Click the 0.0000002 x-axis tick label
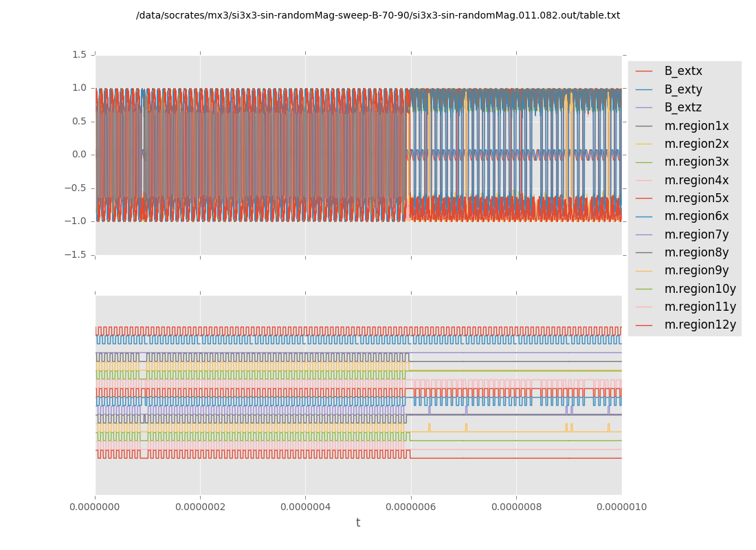756x550 pixels. [x=200, y=507]
